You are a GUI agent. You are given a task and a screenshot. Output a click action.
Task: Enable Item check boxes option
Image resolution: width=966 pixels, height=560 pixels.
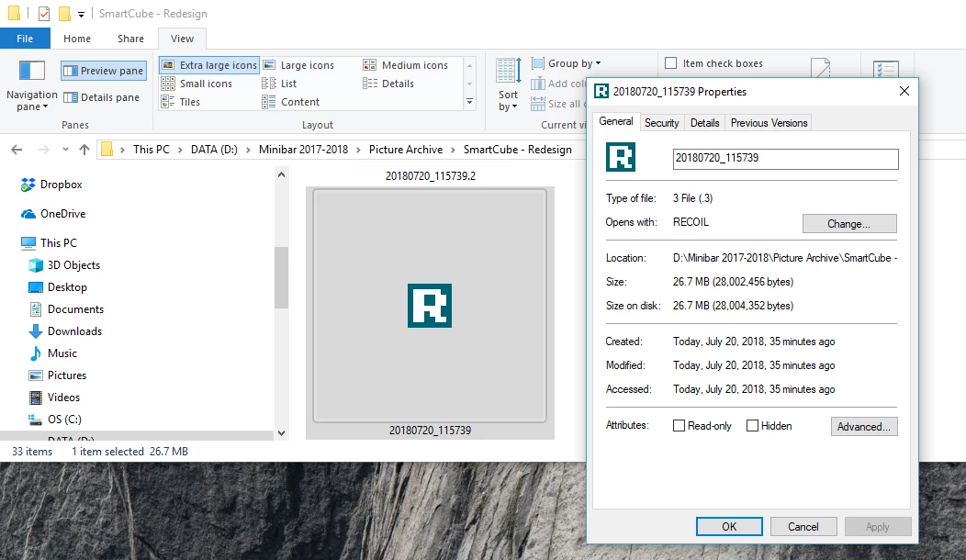point(714,63)
